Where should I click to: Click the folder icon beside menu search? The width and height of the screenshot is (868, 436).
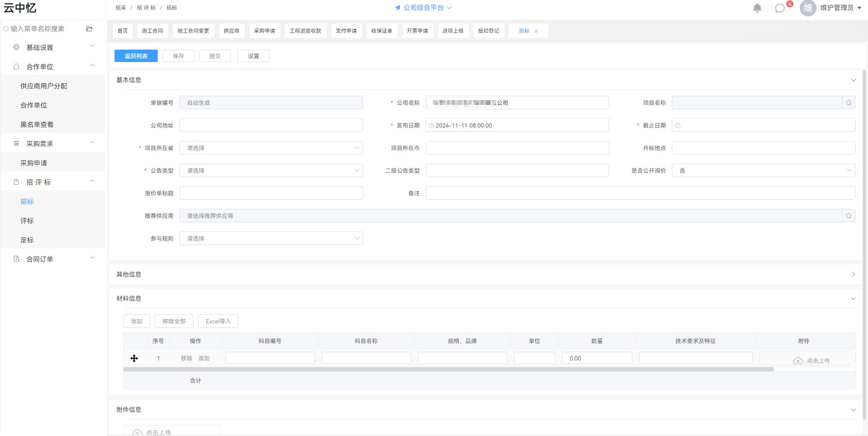(x=89, y=29)
